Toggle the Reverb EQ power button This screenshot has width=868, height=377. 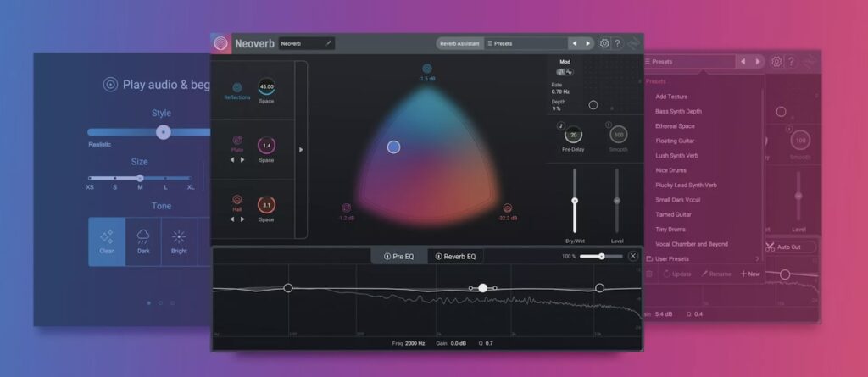tap(438, 256)
